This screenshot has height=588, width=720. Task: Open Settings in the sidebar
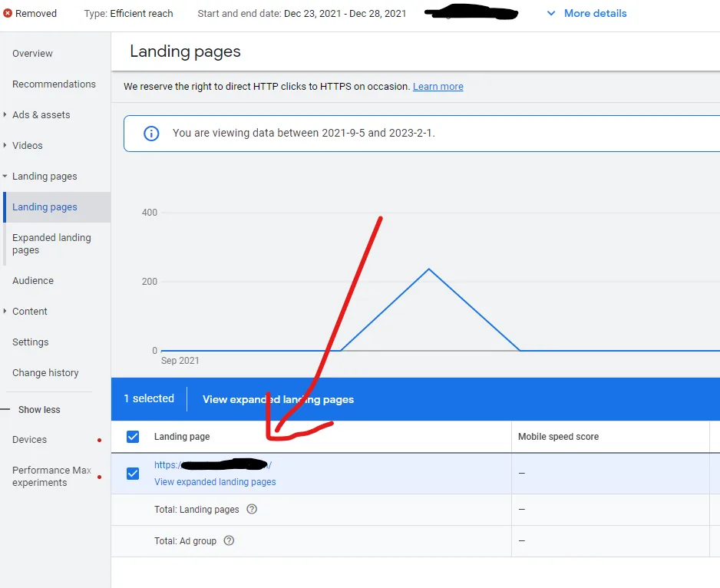point(30,342)
